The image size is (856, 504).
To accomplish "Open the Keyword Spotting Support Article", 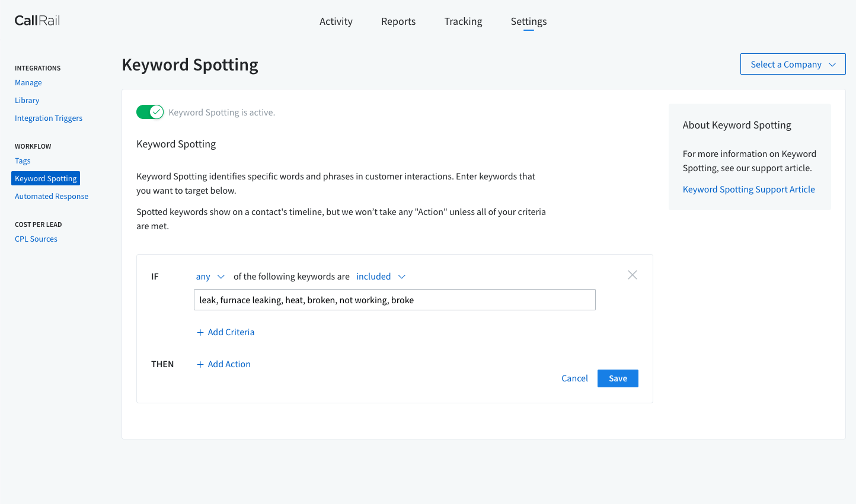I will (749, 189).
